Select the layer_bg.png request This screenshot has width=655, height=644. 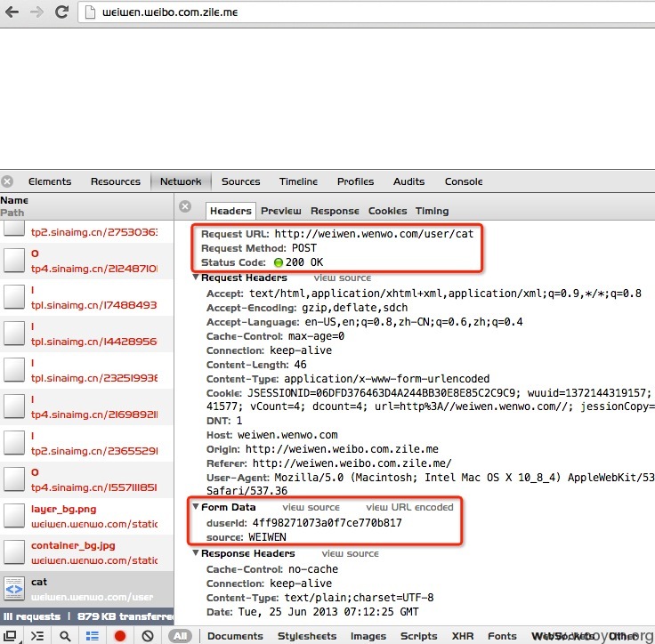click(x=87, y=516)
